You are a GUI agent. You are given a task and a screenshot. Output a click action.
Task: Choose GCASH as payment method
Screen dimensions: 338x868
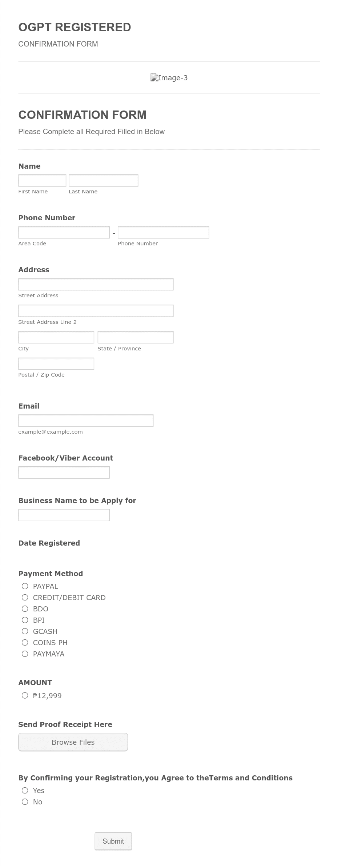coord(25,631)
